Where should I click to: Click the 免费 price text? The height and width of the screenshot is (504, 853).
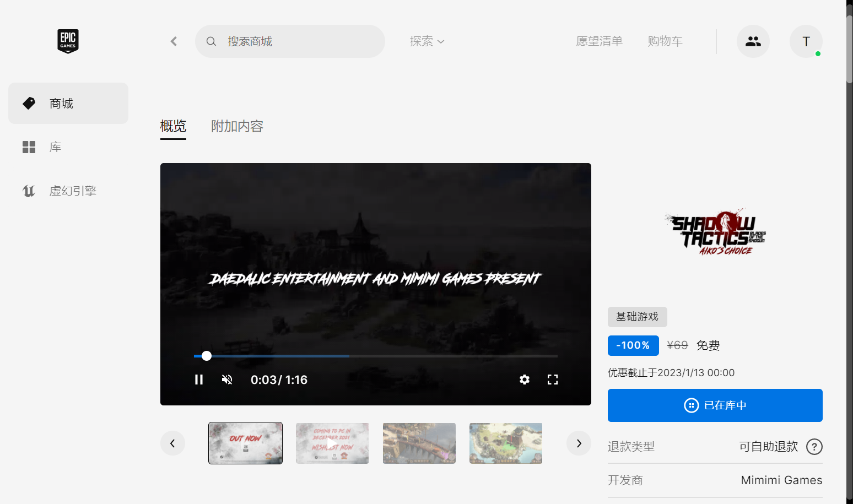pos(708,345)
